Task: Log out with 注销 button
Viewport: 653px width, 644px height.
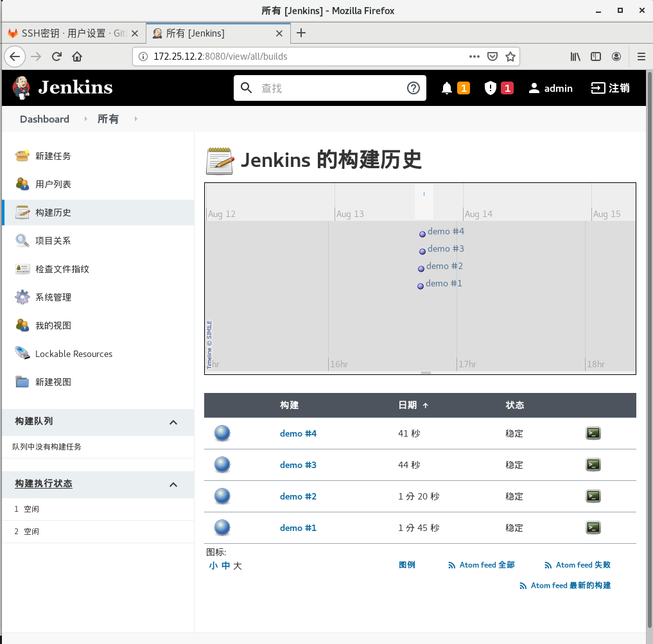Action: tap(610, 88)
